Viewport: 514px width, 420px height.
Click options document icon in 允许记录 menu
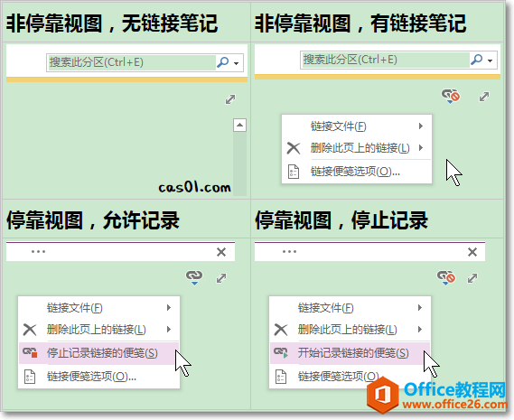click(x=30, y=377)
